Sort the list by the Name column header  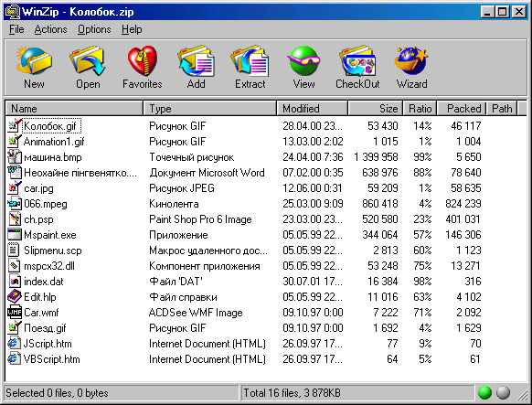point(74,109)
